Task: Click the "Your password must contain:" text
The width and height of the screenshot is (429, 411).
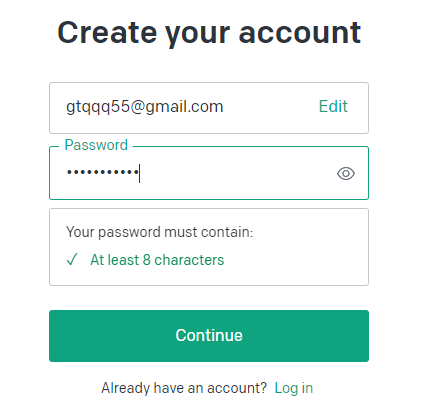Action: pyautogui.click(x=159, y=232)
